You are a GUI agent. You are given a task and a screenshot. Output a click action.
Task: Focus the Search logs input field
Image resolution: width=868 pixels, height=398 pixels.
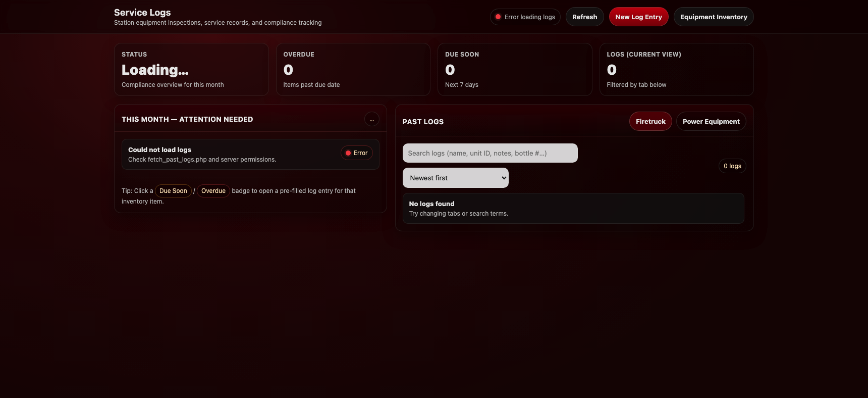(x=490, y=153)
